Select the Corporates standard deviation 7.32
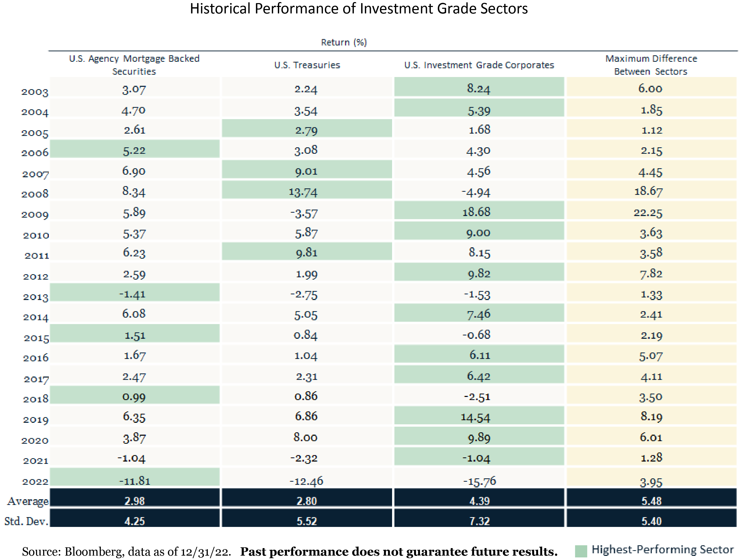Screen dimensions: 741x560 coord(479,521)
